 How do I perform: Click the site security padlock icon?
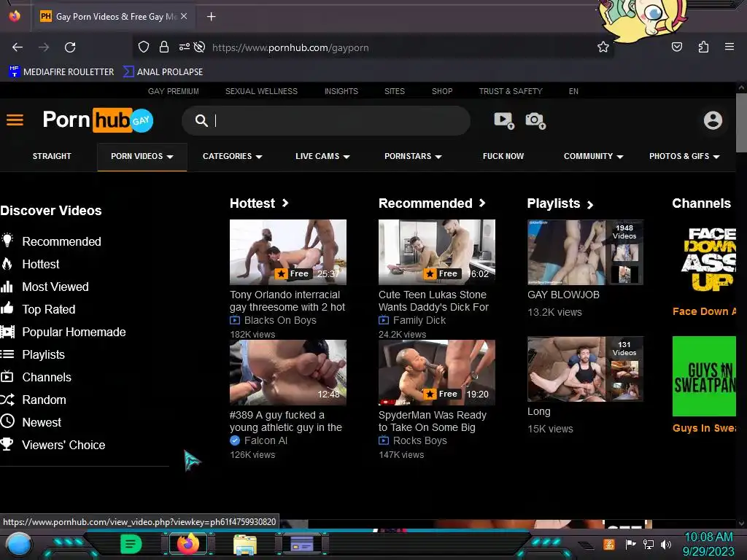[x=164, y=47]
